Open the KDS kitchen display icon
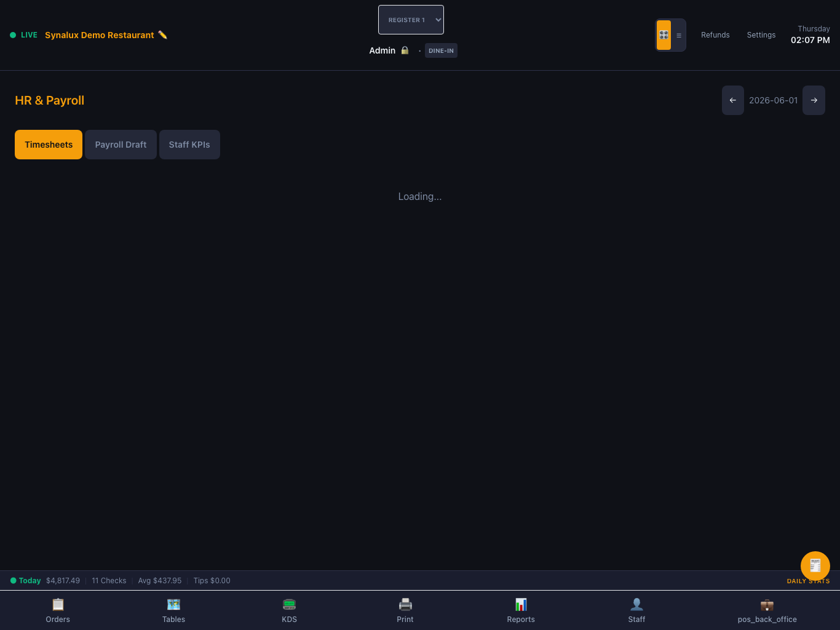The width and height of the screenshot is (840, 630). (289, 605)
